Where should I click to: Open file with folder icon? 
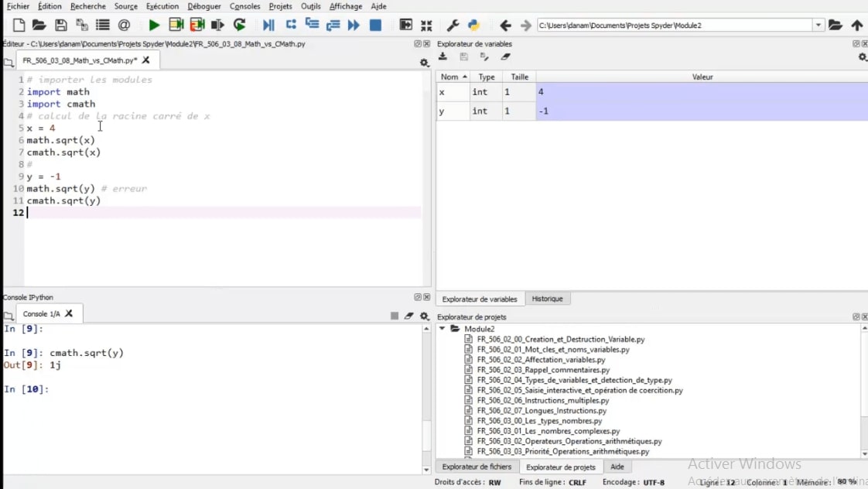(39, 25)
